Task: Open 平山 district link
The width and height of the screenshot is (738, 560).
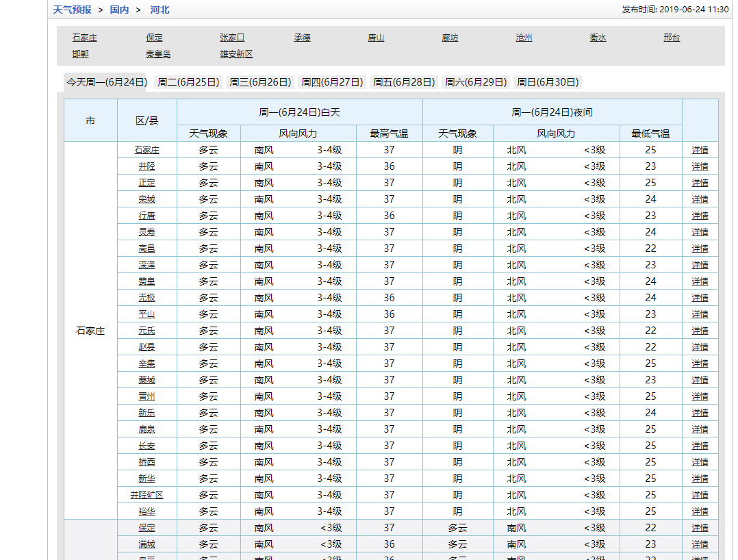Action: click(x=147, y=314)
